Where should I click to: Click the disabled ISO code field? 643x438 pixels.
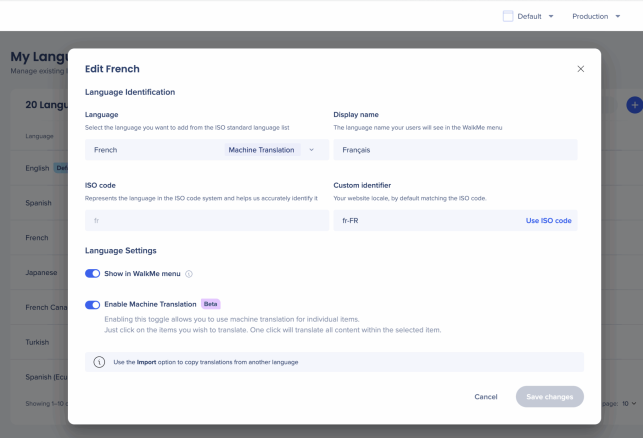pyautogui.click(x=205, y=220)
